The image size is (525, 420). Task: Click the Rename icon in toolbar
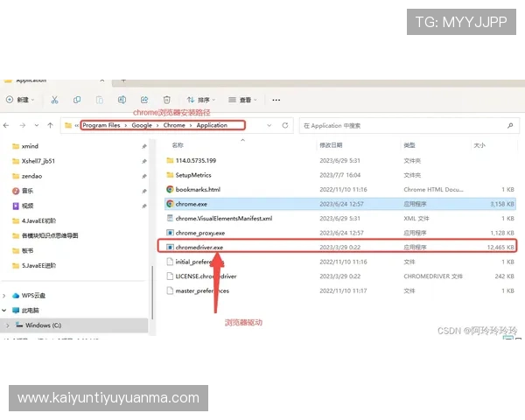pyautogui.click(x=122, y=100)
